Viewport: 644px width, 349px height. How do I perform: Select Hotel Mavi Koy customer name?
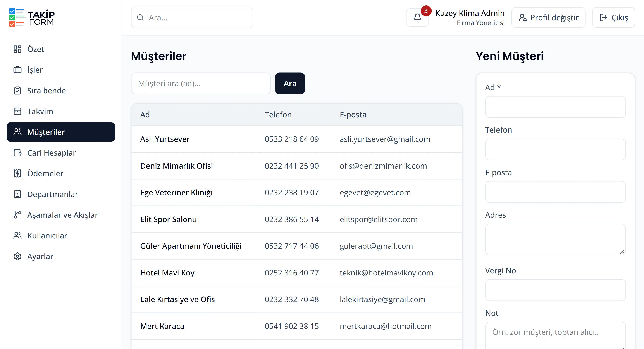167,273
